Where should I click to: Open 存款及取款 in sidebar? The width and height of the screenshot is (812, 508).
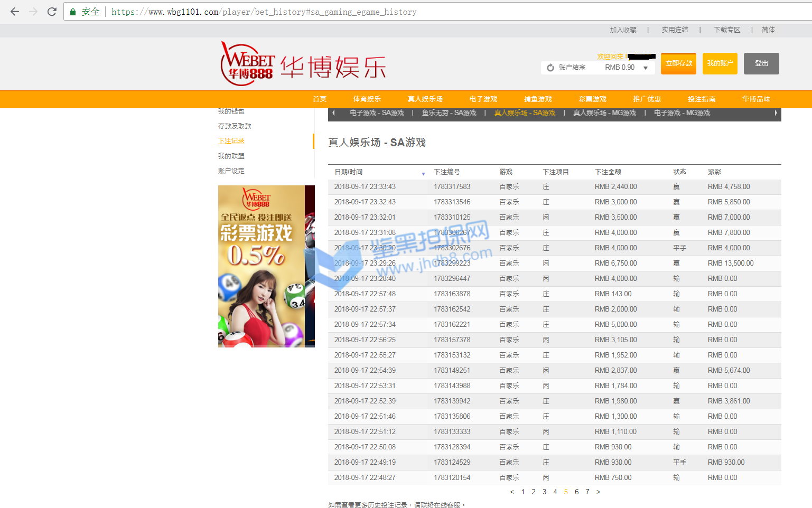pos(235,126)
